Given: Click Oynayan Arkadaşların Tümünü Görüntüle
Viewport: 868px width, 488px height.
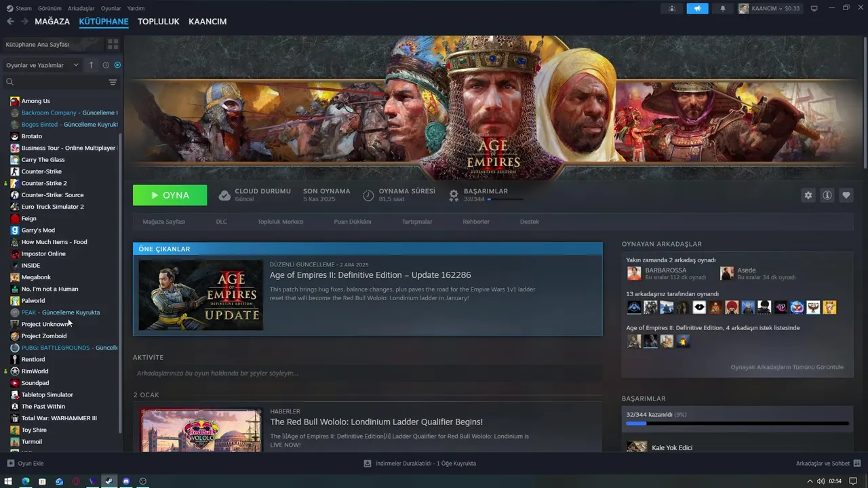Looking at the screenshot, I should [787, 367].
